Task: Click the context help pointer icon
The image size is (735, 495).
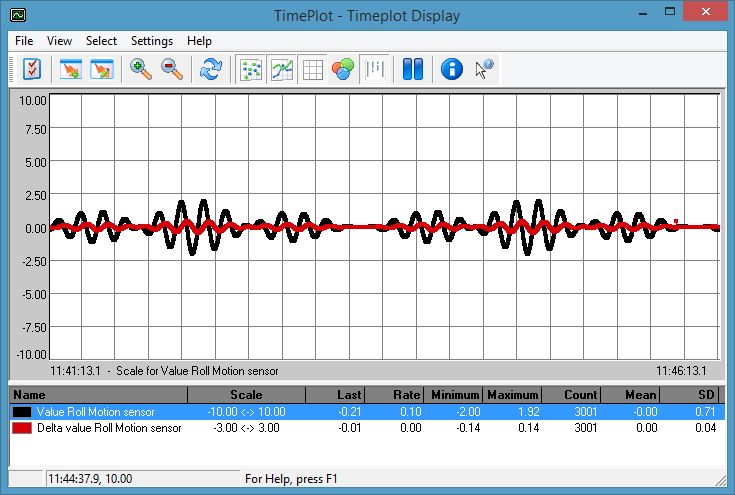Action: 484,69
